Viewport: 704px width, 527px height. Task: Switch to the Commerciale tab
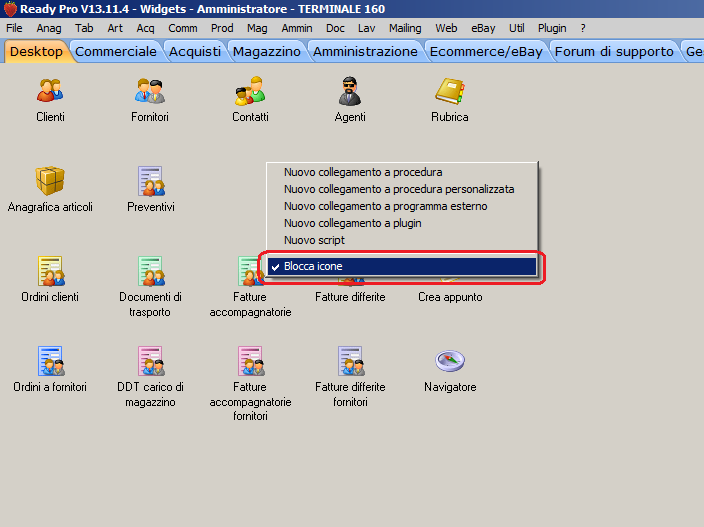[x=116, y=52]
